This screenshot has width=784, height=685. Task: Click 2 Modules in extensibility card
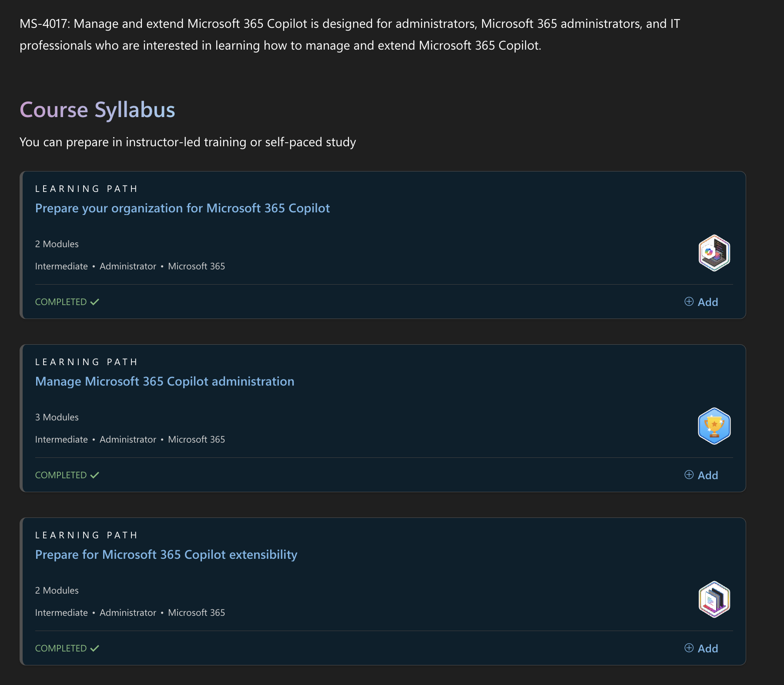(57, 591)
